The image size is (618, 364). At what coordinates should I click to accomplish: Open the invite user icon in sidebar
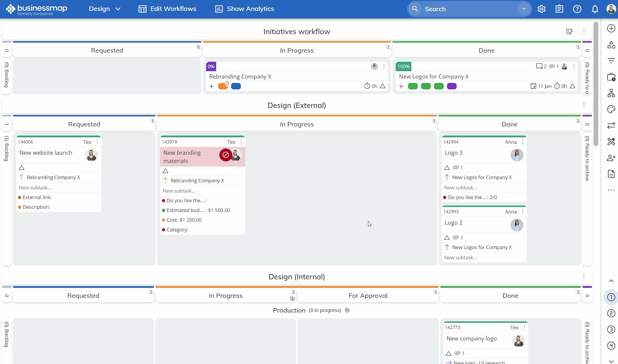[611, 158]
